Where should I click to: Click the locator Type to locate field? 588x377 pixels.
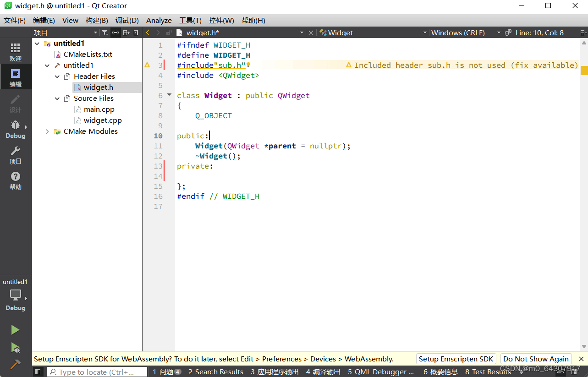(97, 372)
